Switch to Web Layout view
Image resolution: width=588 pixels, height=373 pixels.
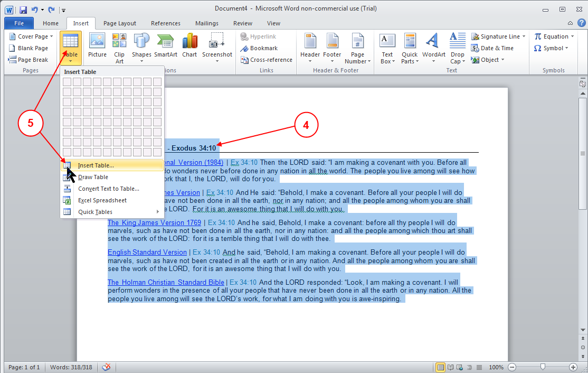(x=460, y=367)
